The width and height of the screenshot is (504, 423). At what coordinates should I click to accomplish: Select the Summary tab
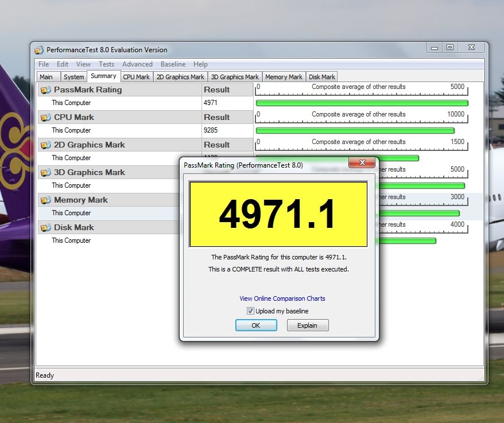(103, 76)
